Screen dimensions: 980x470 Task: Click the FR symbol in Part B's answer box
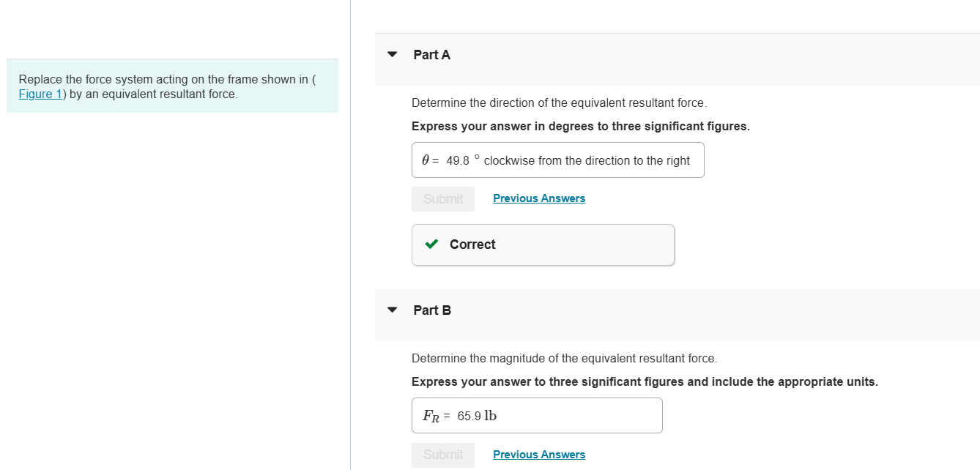pos(429,414)
